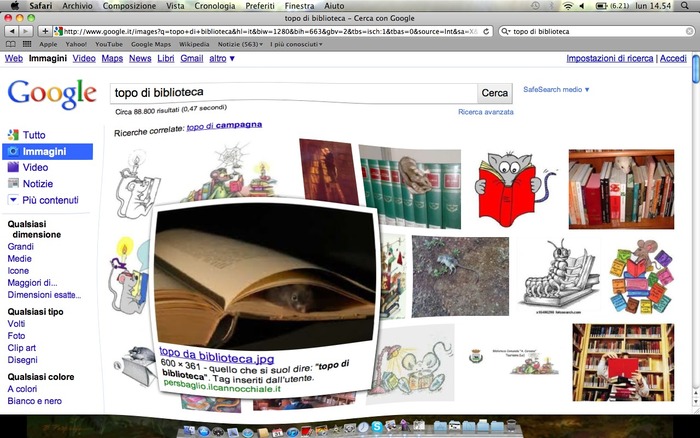Select Immagini in the left sidebar

pos(48,151)
